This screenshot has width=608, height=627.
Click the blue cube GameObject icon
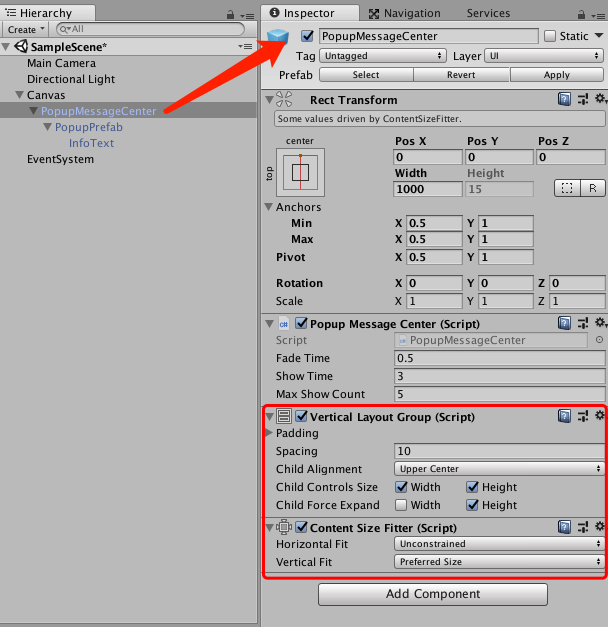[x=278, y=37]
